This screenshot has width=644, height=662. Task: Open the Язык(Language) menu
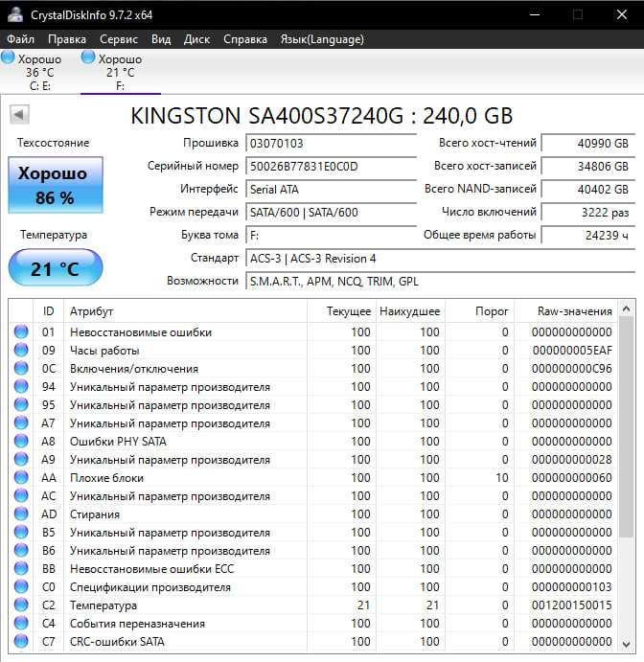[322, 39]
